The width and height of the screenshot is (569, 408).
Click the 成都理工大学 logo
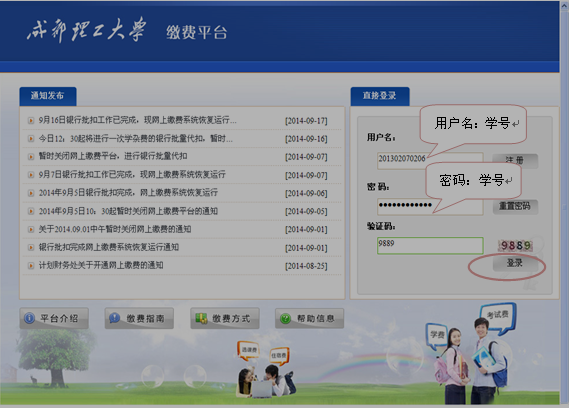[86, 30]
